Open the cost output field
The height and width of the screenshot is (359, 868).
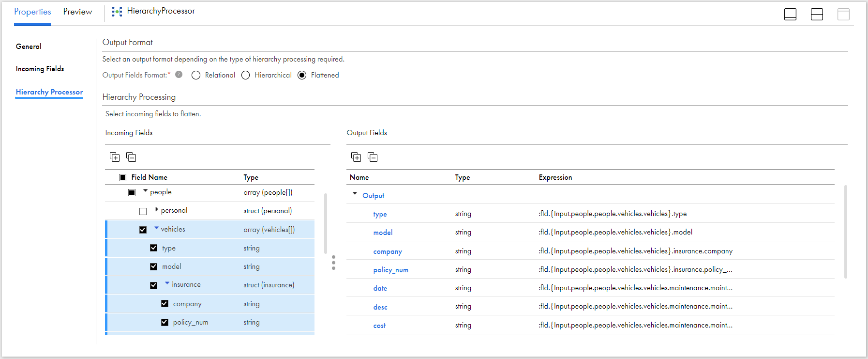pos(379,326)
